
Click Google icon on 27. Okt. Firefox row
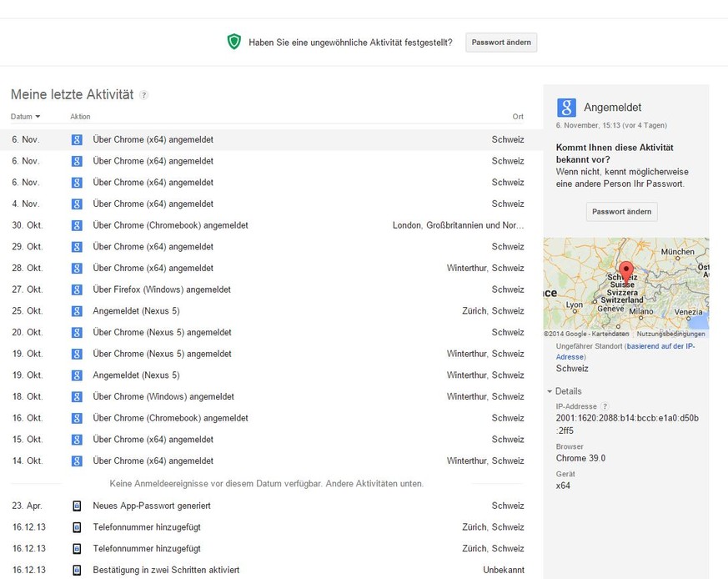click(77, 289)
